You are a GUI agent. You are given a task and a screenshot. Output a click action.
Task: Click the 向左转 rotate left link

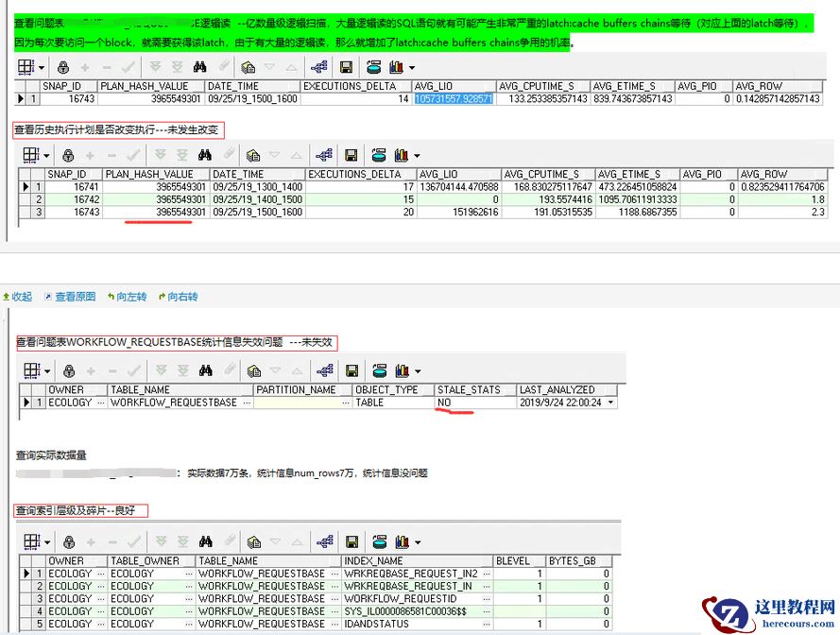[127, 297]
